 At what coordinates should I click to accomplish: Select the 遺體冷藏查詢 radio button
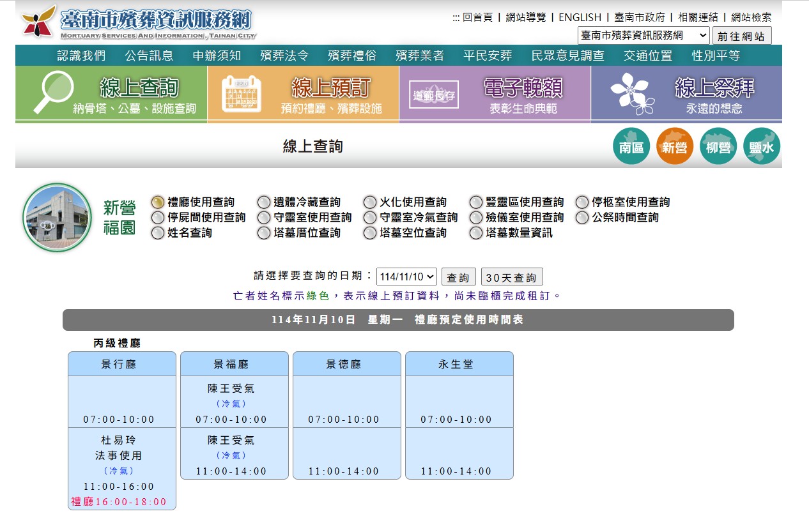point(264,202)
